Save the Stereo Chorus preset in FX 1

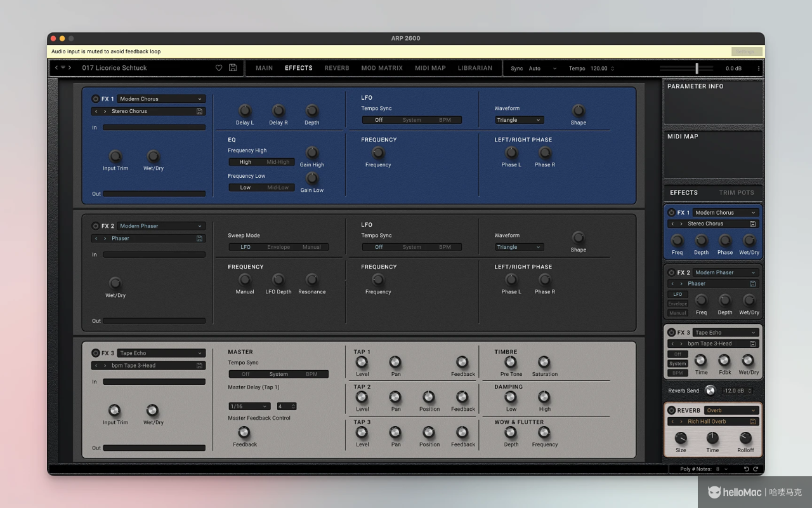[x=200, y=111]
